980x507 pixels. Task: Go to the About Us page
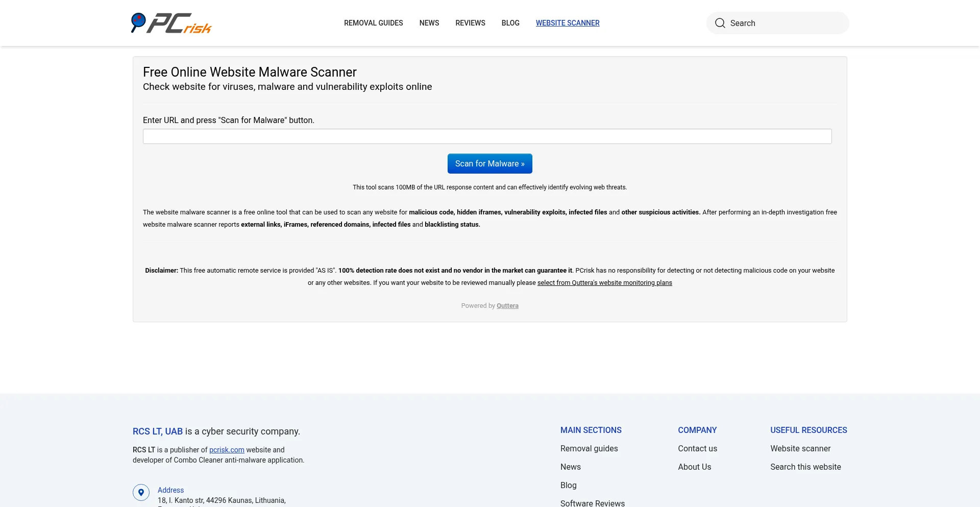pyautogui.click(x=695, y=467)
